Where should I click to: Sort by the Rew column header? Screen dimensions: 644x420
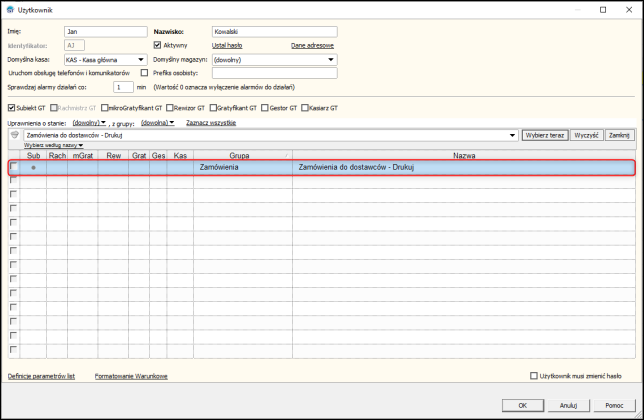[113, 156]
